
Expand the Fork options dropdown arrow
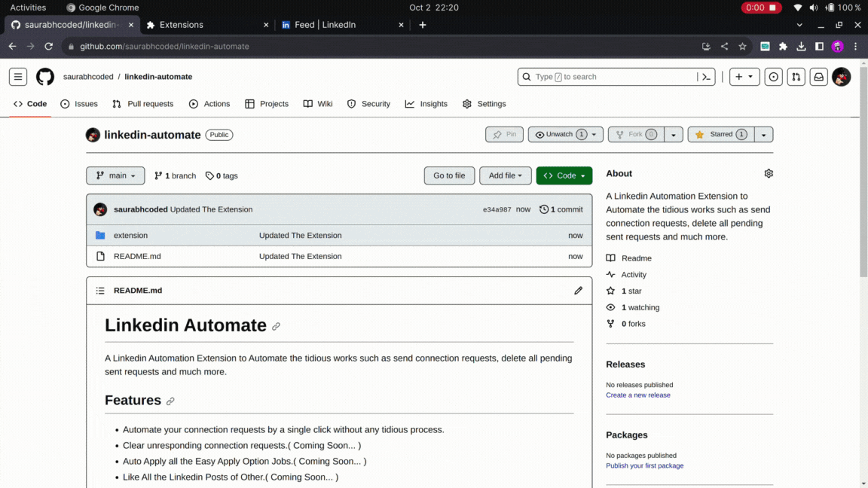673,135
